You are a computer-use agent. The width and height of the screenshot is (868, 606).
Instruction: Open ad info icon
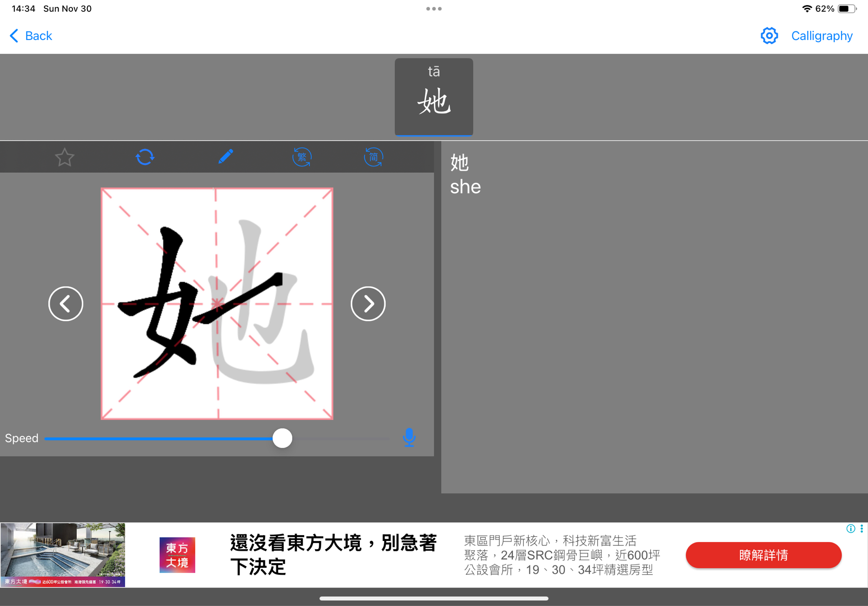(850, 528)
